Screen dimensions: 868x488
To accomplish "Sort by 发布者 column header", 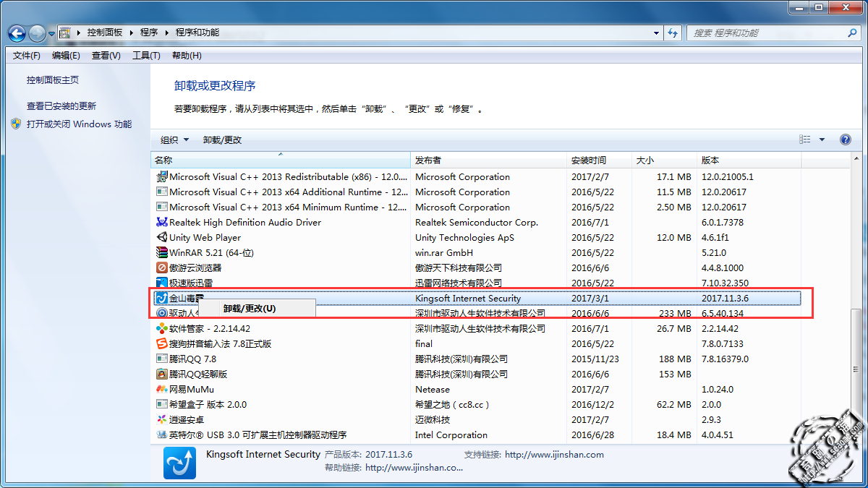I will [488, 160].
